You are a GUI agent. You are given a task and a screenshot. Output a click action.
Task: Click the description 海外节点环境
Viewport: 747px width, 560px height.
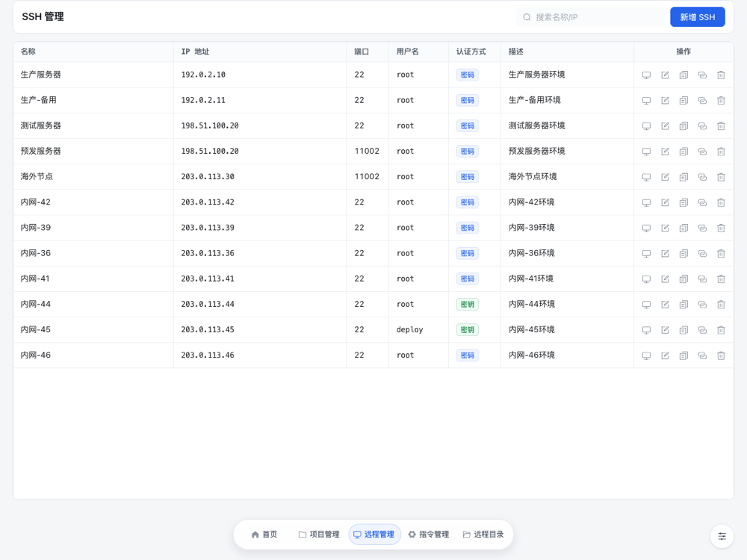coord(533,177)
